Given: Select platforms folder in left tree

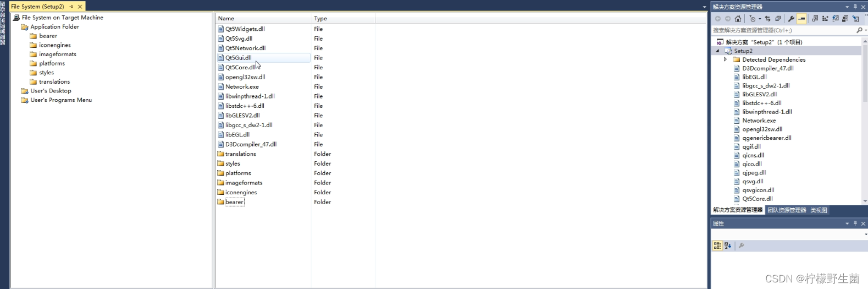Looking at the screenshot, I should pyautogui.click(x=52, y=63).
